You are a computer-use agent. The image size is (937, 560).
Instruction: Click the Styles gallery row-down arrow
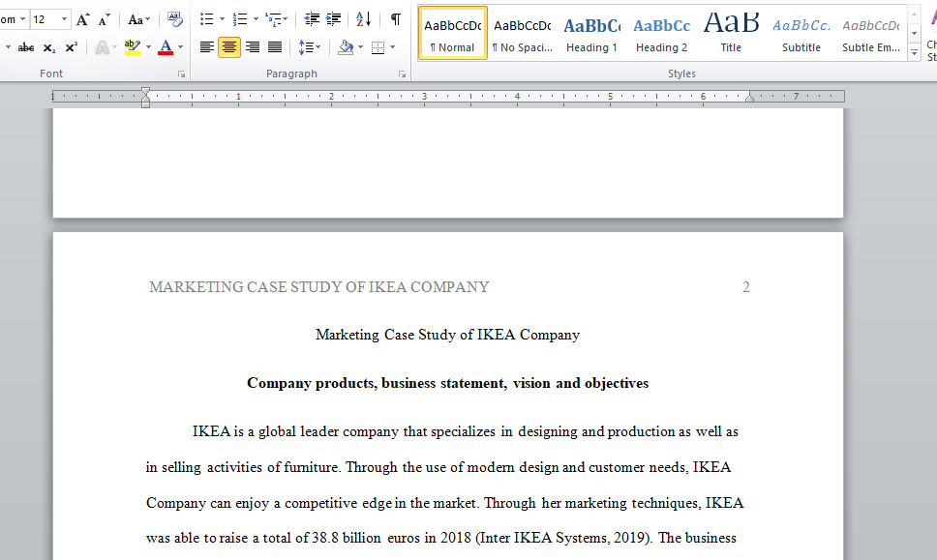(x=915, y=34)
